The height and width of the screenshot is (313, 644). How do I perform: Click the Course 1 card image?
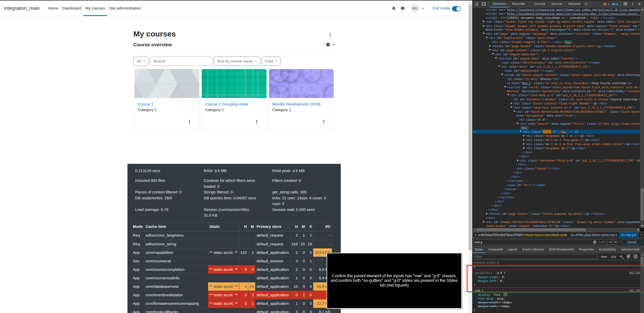(x=167, y=84)
